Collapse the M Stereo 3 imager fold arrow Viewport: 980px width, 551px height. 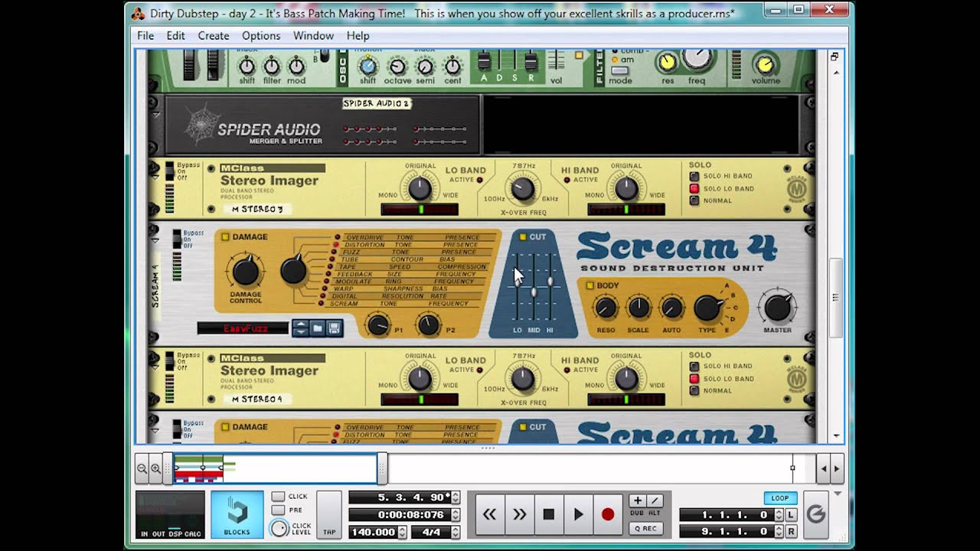[x=155, y=177]
